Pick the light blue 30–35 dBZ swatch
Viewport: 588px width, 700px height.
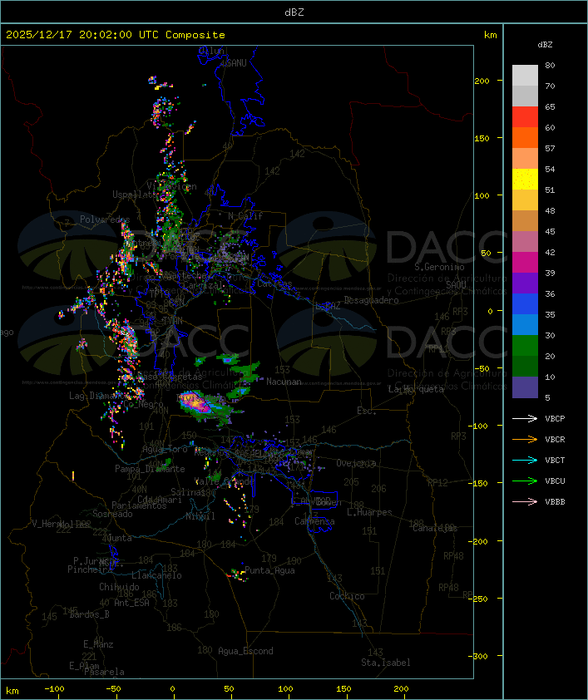point(525,324)
